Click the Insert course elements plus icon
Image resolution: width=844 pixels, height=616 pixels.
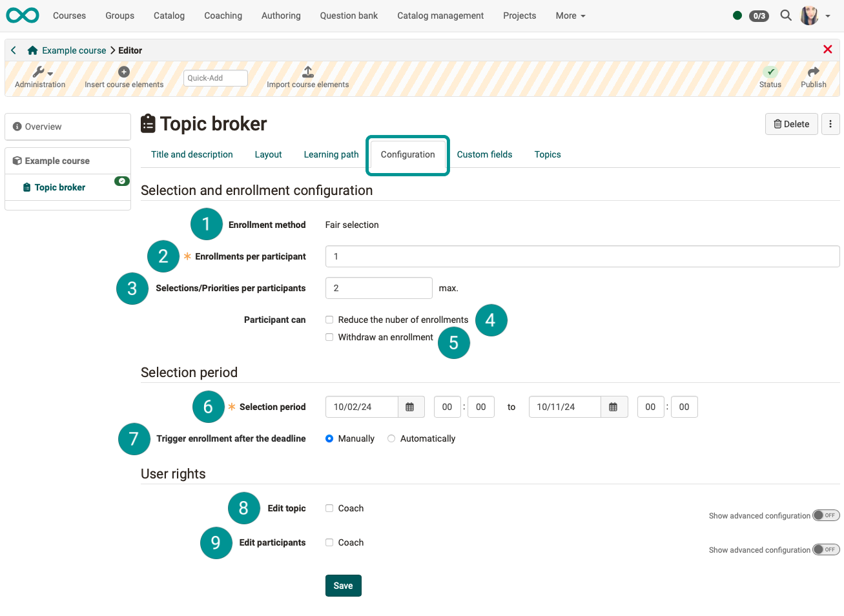124,72
